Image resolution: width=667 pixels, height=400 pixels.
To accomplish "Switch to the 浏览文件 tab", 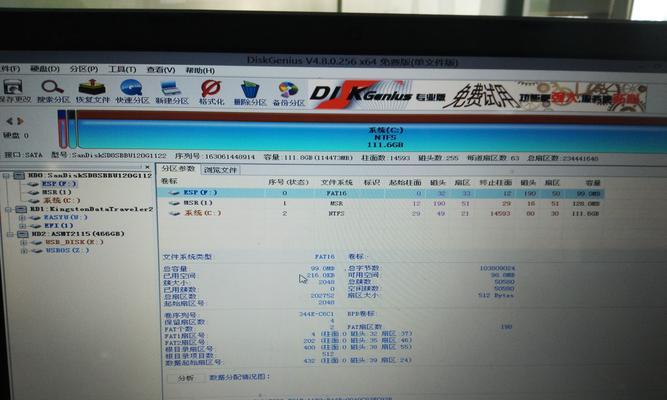I will click(x=220, y=170).
